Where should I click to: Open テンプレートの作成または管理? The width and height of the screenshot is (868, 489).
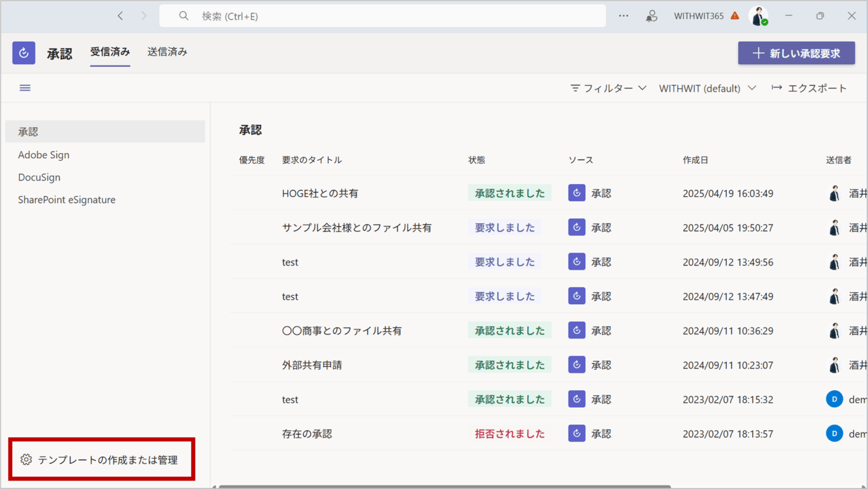click(x=102, y=459)
